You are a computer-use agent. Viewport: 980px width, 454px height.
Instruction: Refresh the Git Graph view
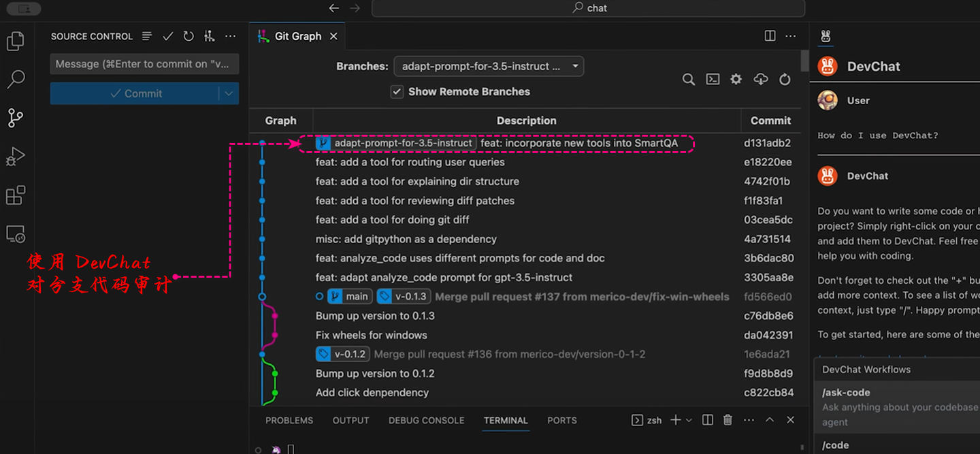point(785,80)
